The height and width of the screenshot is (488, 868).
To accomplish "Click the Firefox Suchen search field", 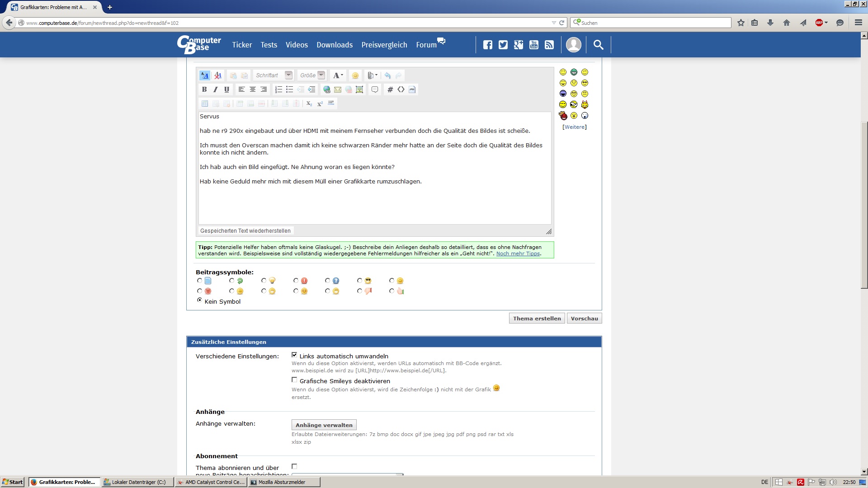I will tap(653, 23).
